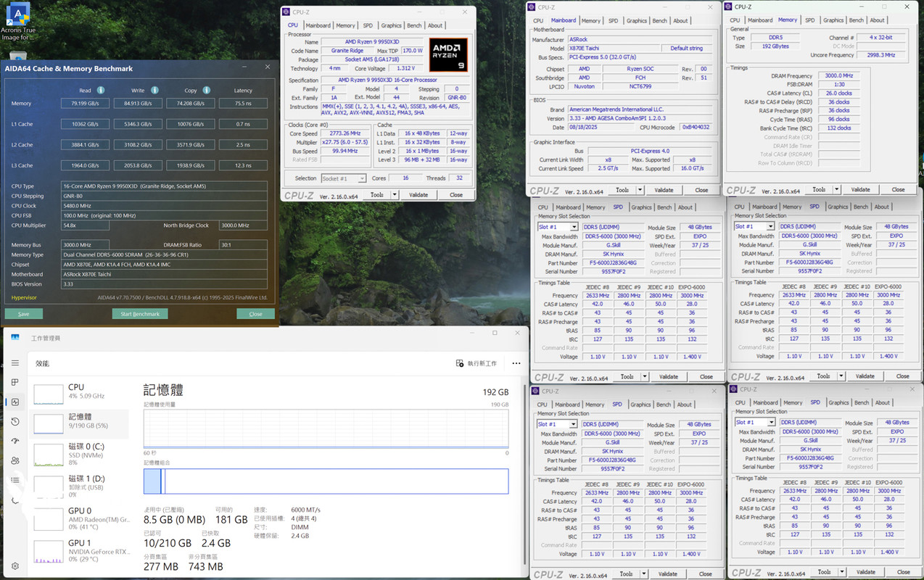Select GPU 1 NVIDIA GeForce item
924x580 pixels.
point(81,551)
